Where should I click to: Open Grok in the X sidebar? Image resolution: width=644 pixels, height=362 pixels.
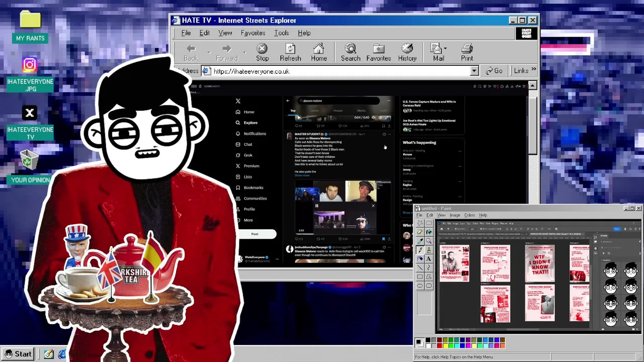(244, 155)
